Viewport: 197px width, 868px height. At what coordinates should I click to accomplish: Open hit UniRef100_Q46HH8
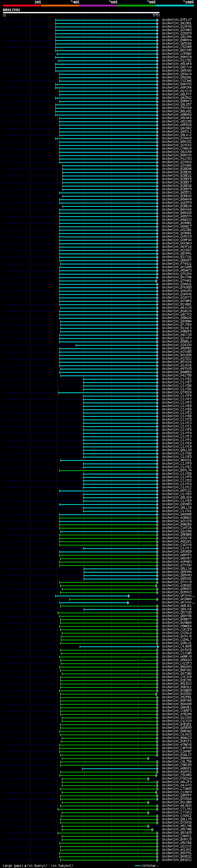pos(177,514)
